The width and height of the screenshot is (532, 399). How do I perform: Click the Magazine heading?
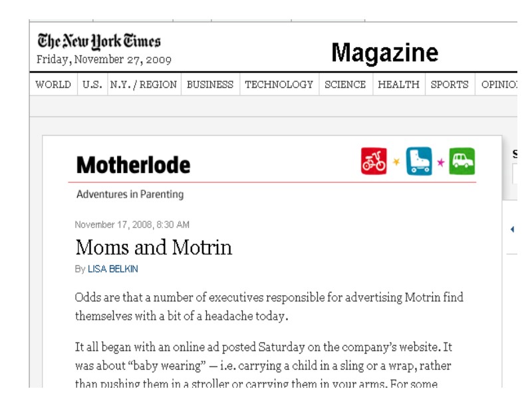(385, 52)
